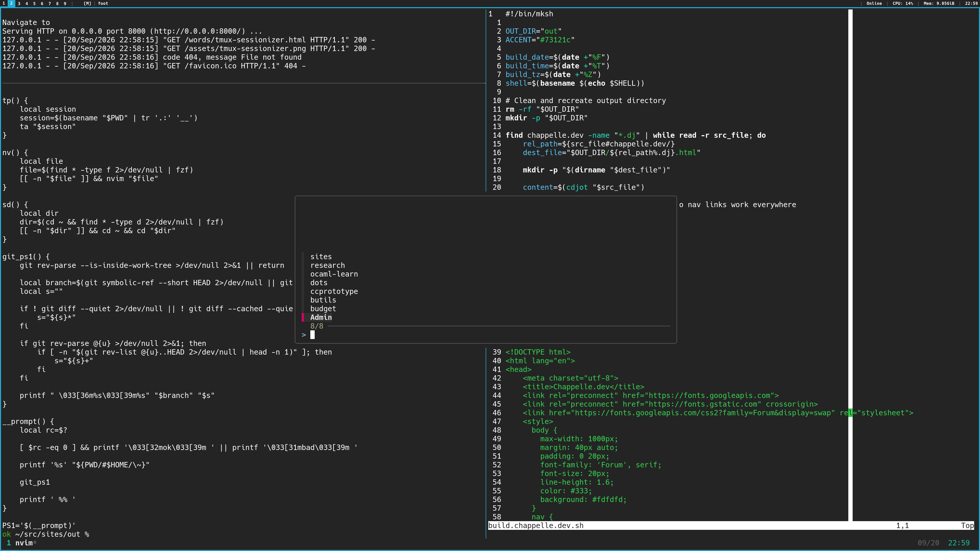This screenshot has height=551, width=980.
Task: Click the PS1='$(__prompt)' line
Action: click(39, 526)
